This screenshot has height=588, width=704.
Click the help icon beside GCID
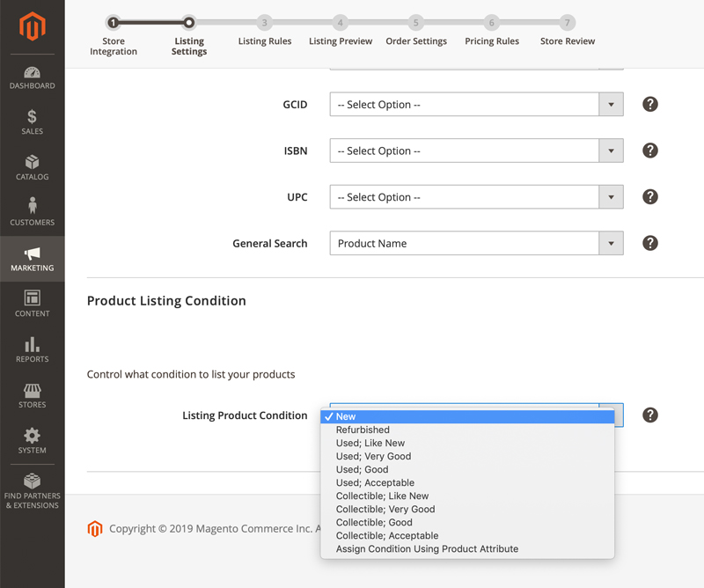point(649,104)
